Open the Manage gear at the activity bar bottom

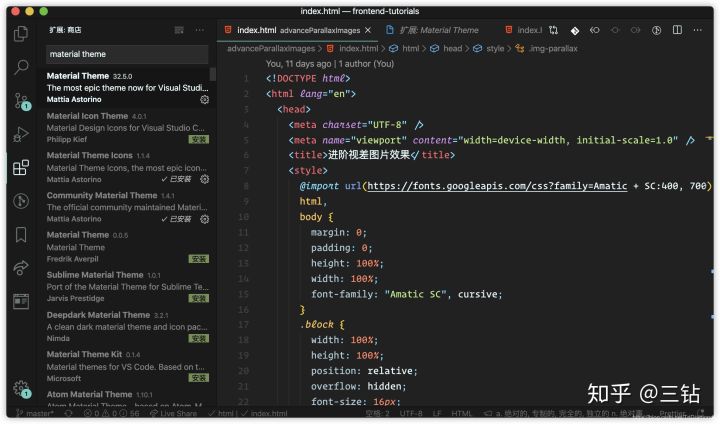coord(21,389)
